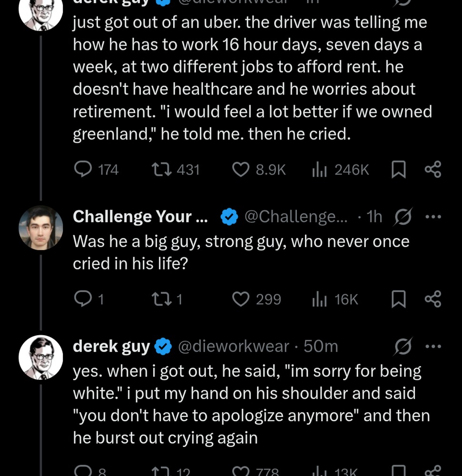Open more options on derek guy's 50m reply
462x476 pixels.
coord(433,347)
